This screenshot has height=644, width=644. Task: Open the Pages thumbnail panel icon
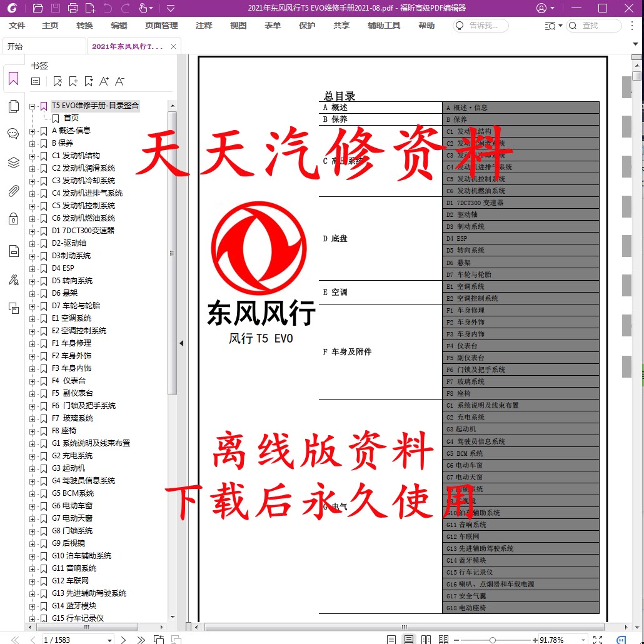(x=14, y=106)
